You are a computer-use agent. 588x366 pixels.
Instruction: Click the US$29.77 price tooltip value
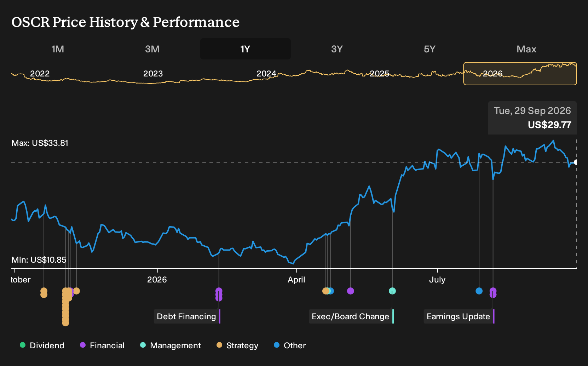(x=549, y=125)
